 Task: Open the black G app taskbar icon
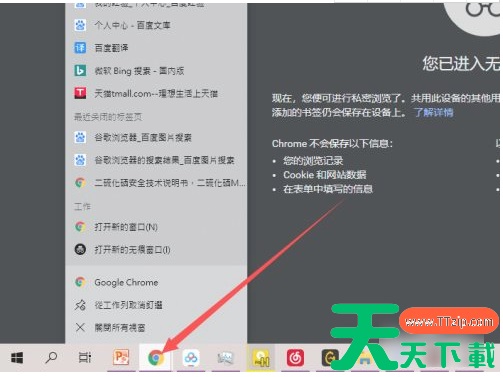click(329, 358)
